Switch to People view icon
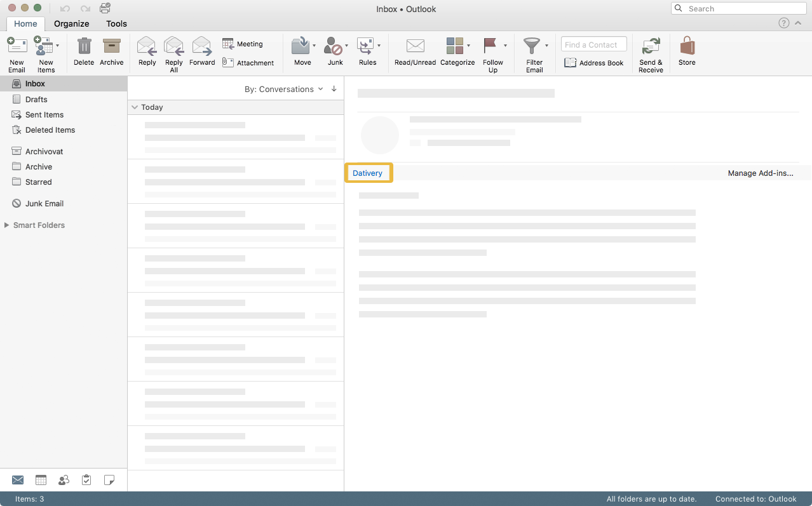 coord(64,480)
